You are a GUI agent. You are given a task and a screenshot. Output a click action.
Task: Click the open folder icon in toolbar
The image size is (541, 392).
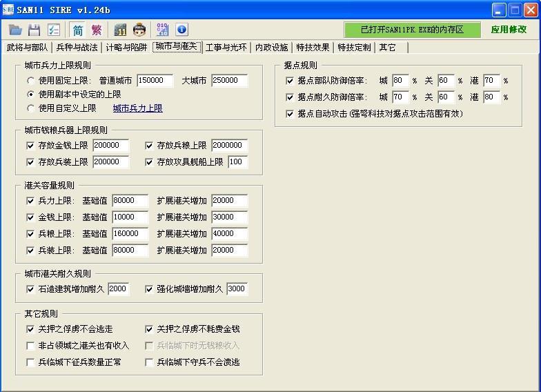[x=15, y=30]
